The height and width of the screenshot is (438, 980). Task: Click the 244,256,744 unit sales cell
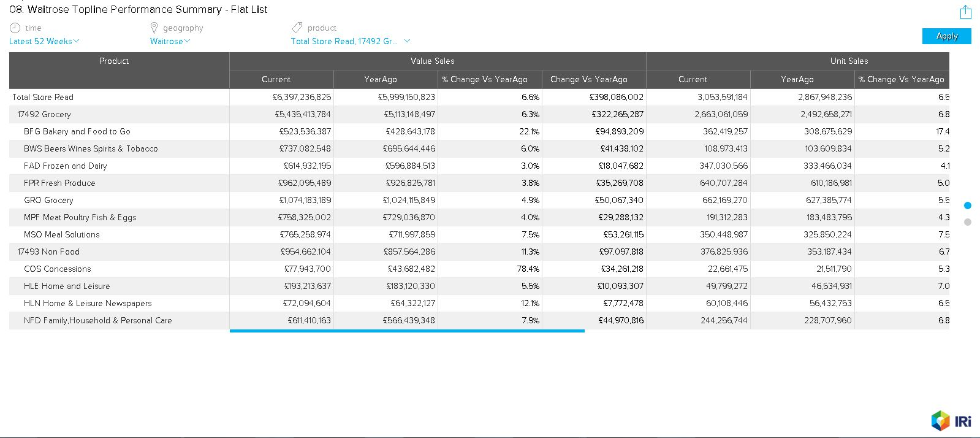click(698, 320)
